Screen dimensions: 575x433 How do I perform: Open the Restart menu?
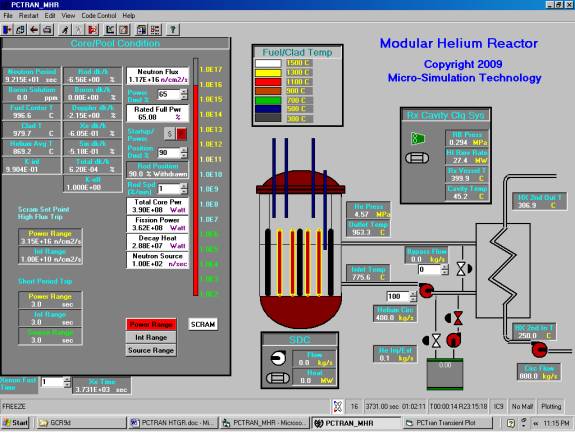[x=28, y=16]
